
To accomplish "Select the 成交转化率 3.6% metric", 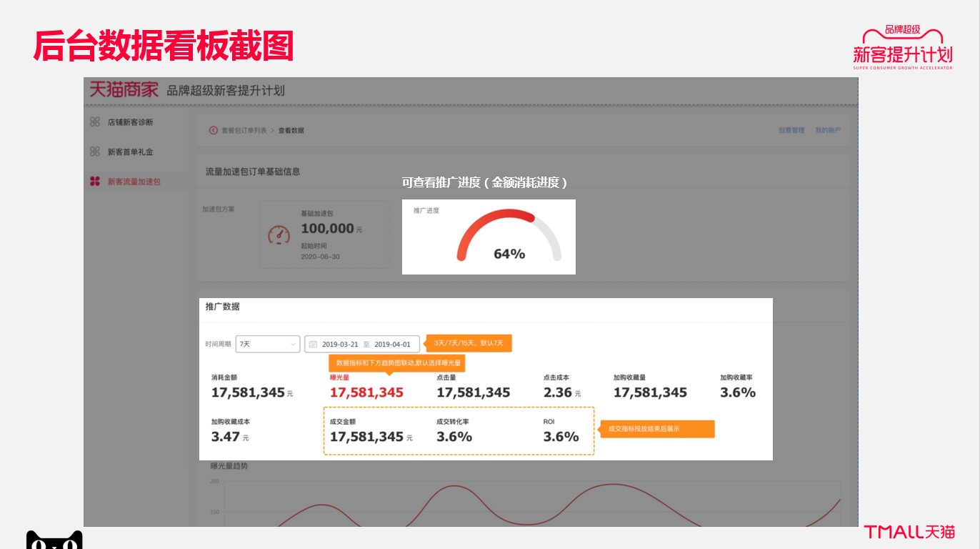I will [x=454, y=430].
